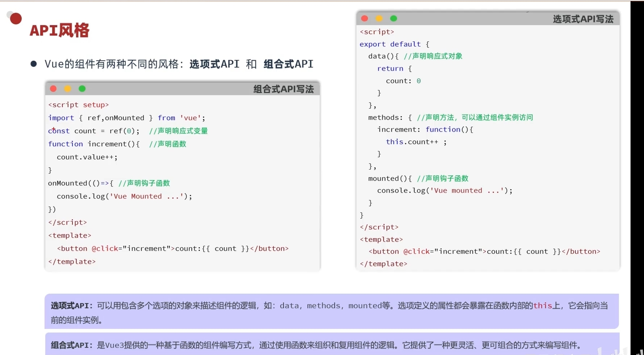The height and width of the screenshot is (355, 644).
Task: Click the bold 组合式API text in bullet line
Action: [288, 64]
